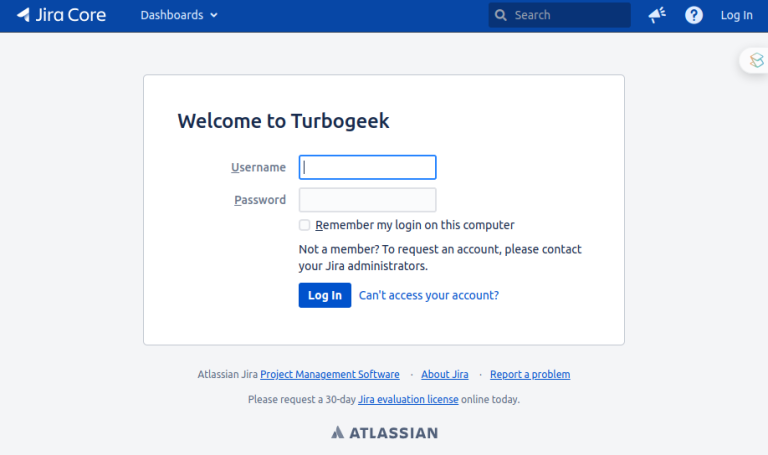Open Project Management Software link

click(330, 374)
